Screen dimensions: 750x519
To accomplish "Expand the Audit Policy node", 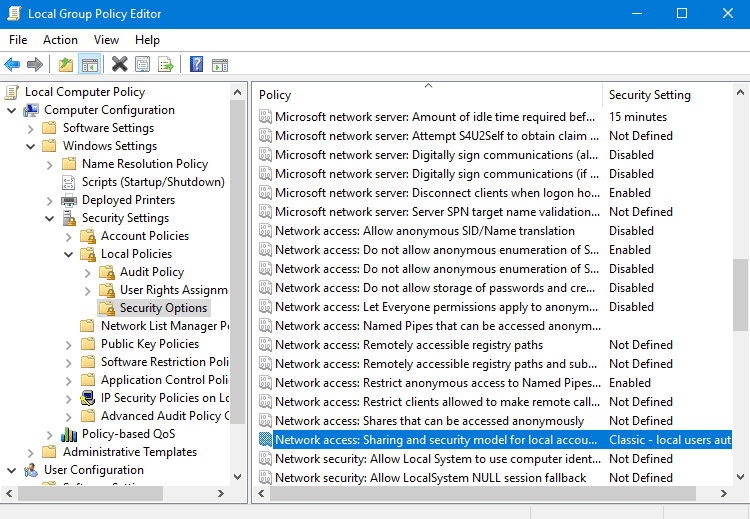I will pos(87,273).
